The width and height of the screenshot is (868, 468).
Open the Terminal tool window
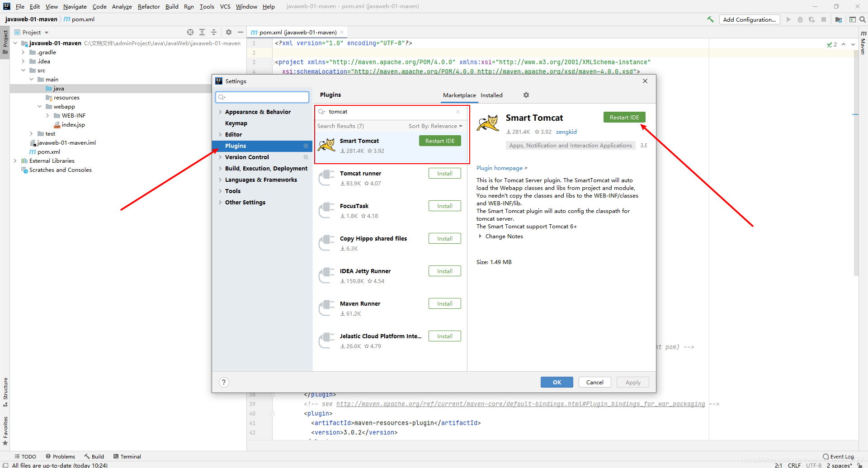[x=127, y=456]
